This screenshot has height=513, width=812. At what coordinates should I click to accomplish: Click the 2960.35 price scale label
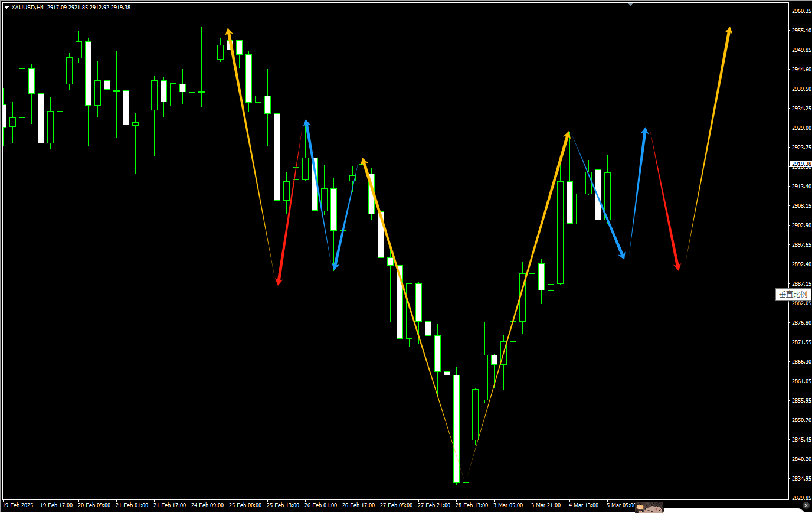coord(801,11)
